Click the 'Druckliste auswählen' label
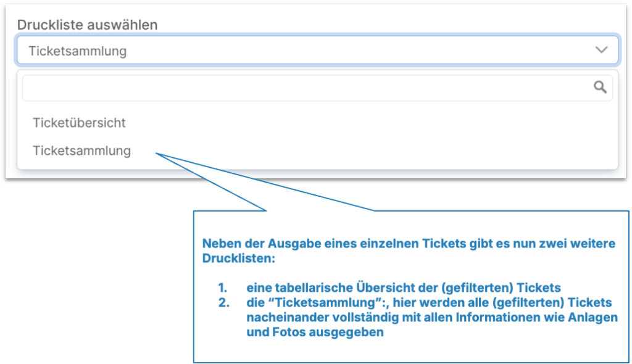 coord(87,25)
